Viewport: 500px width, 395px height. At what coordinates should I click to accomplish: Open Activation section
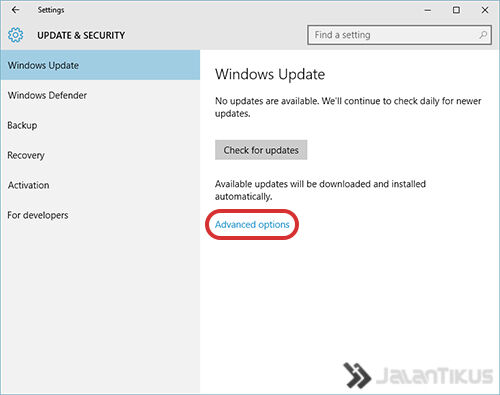point(100,185)
